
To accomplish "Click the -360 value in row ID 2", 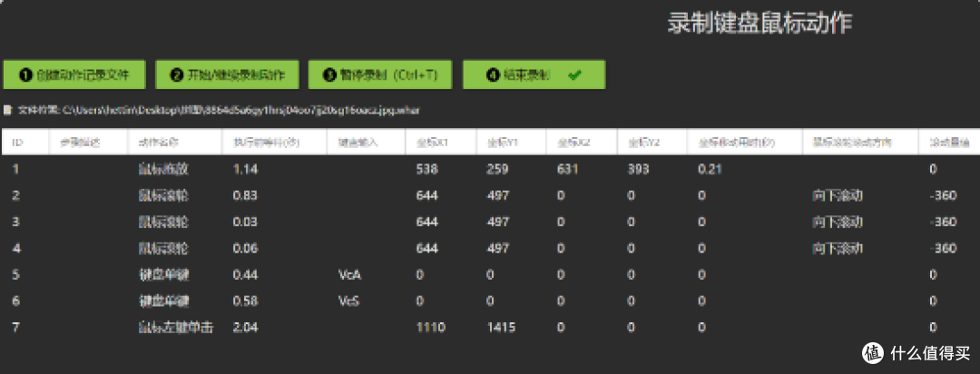I will click(x=943, y=196).
